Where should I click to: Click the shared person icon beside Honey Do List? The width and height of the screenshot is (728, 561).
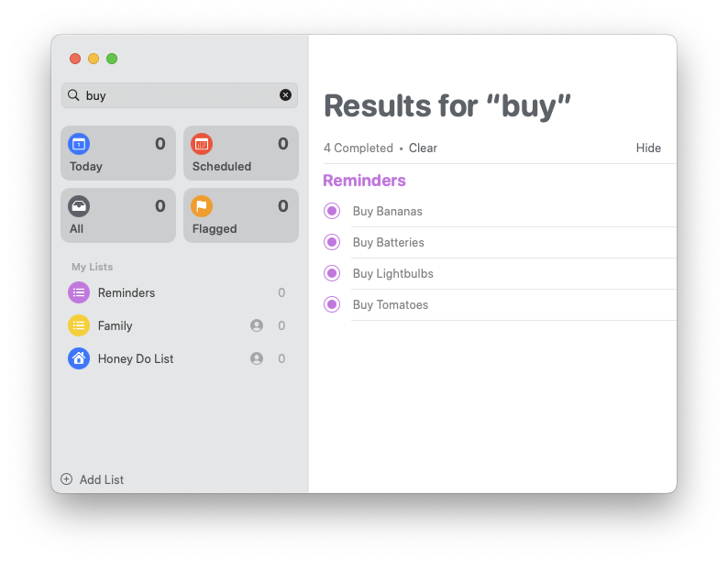(257, 358)
